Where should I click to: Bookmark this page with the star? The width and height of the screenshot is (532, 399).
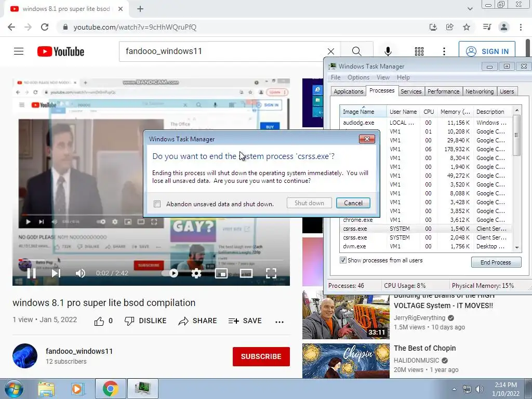pos(467,27)
